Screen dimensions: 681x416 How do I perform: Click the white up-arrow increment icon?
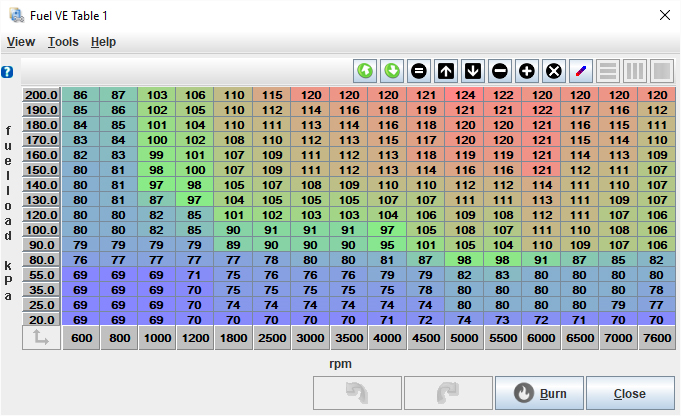(446, 72)
